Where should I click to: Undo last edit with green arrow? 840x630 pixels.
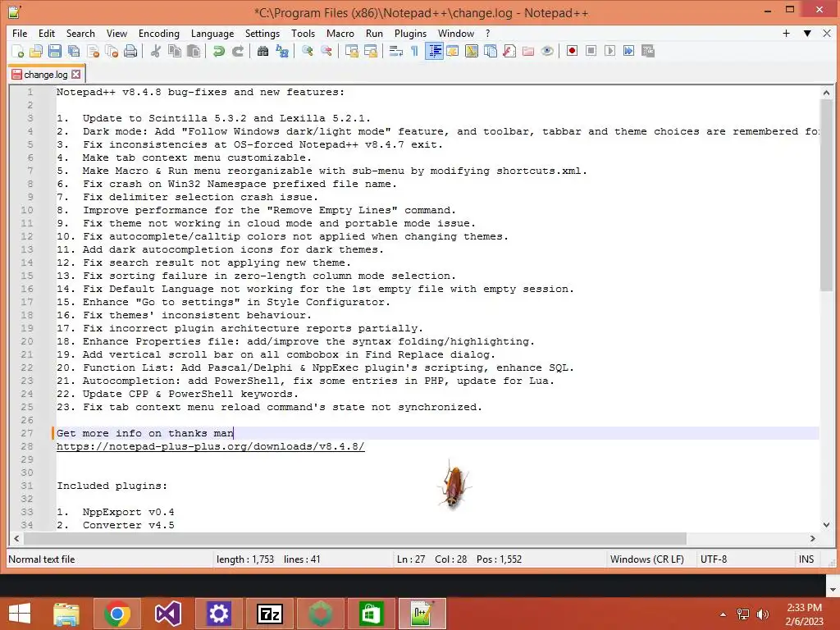218,51
